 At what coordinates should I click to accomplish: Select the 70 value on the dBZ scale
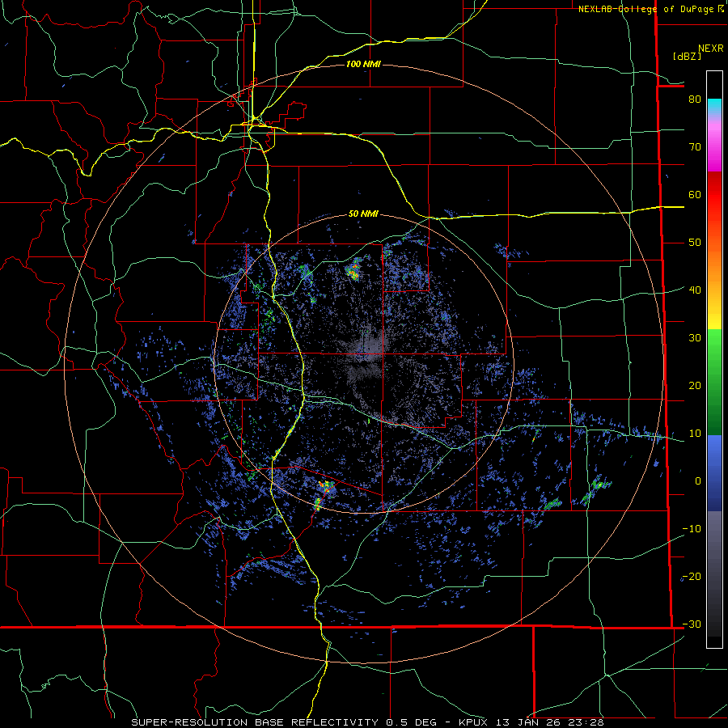[695, 147]
